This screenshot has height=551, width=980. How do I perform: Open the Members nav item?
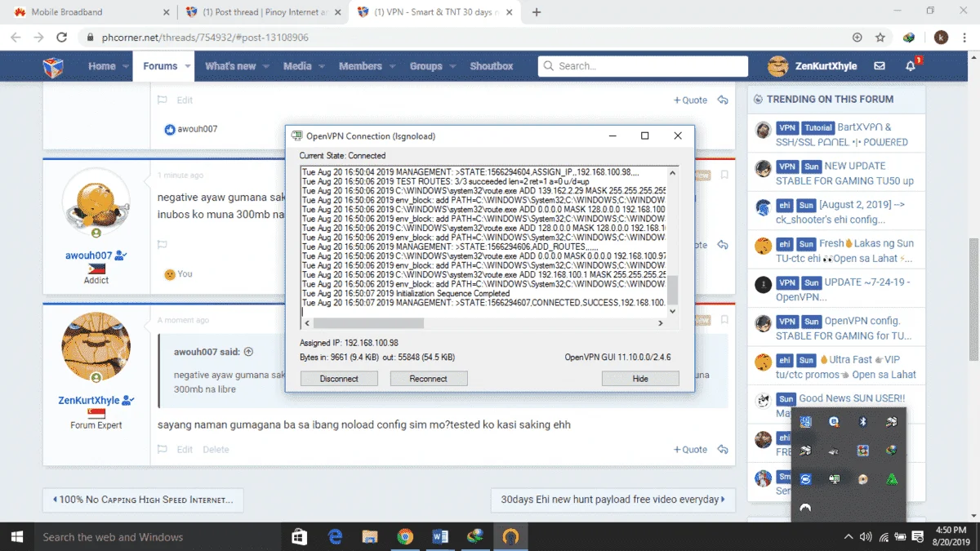click(x=360, y=66)
